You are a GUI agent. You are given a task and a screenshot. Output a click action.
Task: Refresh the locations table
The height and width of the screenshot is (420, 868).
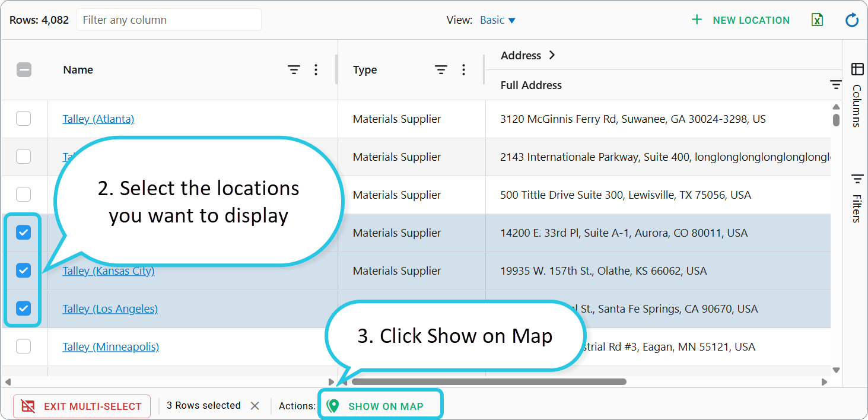coord(852,20)
